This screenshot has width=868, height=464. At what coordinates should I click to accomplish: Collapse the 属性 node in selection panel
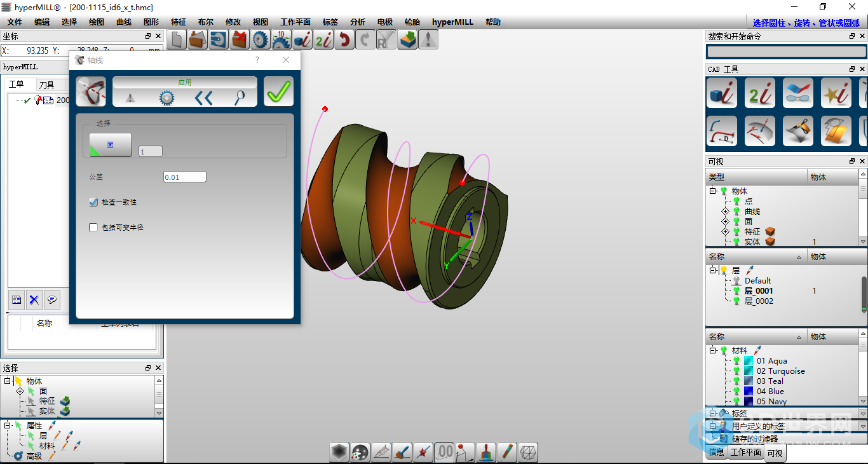8,425
